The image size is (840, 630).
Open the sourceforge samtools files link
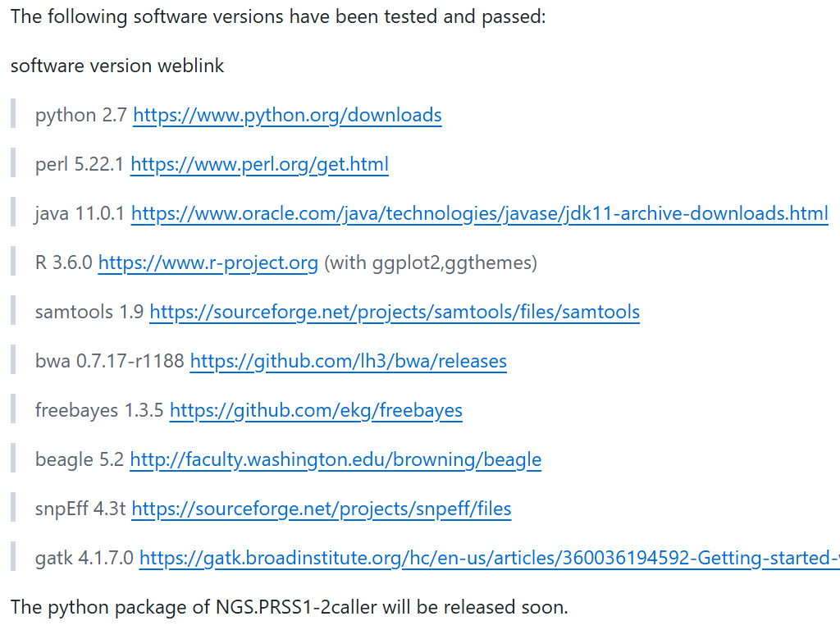(x=395, y=313)
